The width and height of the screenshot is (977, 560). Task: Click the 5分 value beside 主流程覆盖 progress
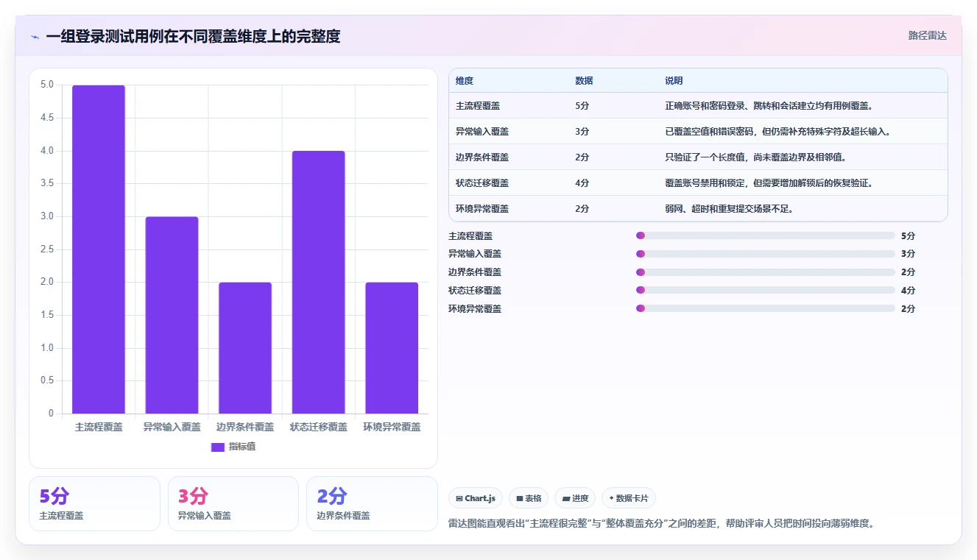tap(908, 235)
